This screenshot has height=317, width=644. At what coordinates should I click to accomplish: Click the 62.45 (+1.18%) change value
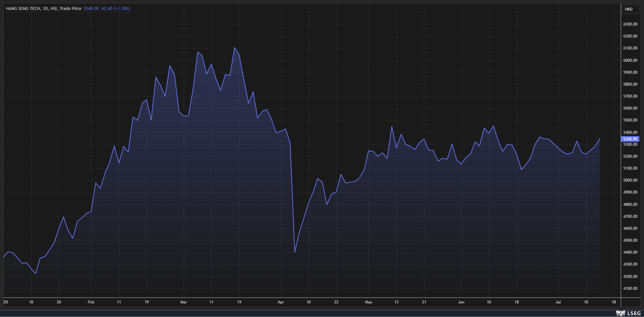116,9
